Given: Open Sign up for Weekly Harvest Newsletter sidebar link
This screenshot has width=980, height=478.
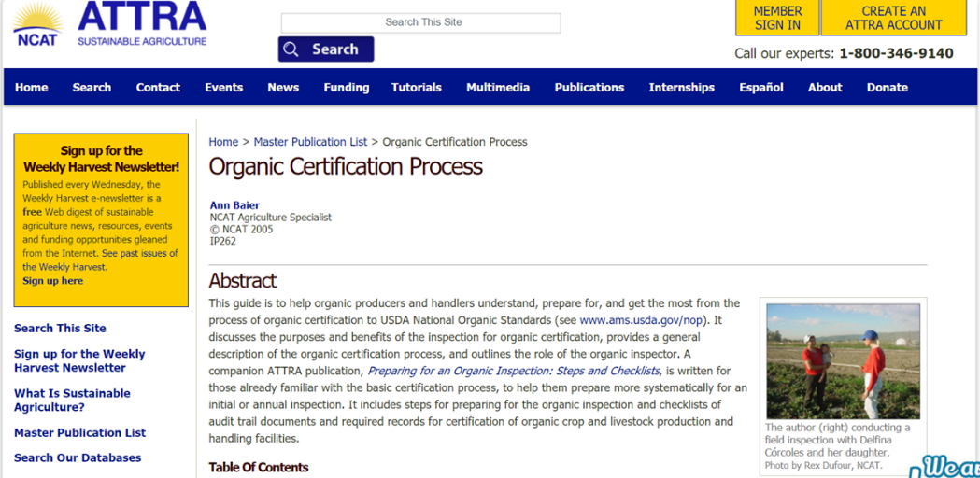Looking at the screenshot, I should click(x=79, y=360).
